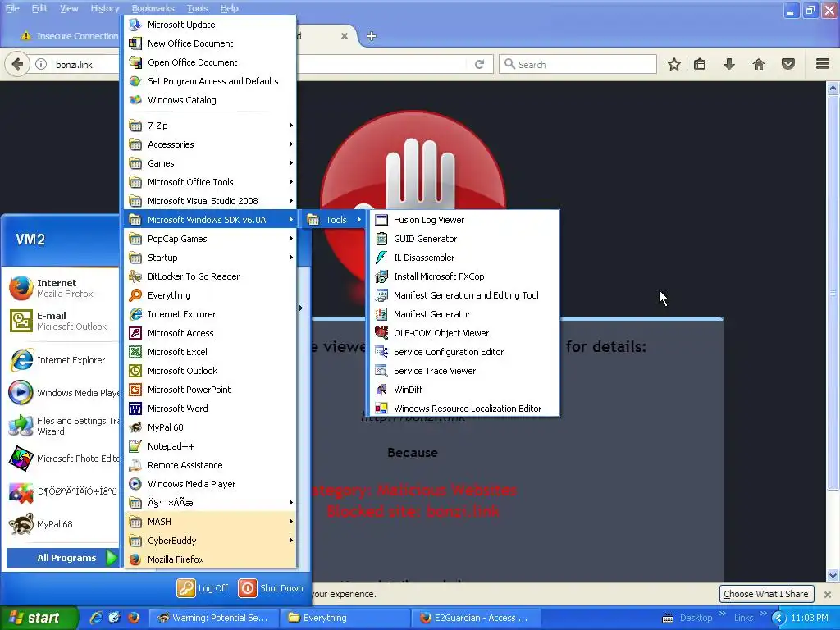Viewport: 840px width, 630px height.
Task: Open Firefox View menu
Action: [x=69, y=8]
